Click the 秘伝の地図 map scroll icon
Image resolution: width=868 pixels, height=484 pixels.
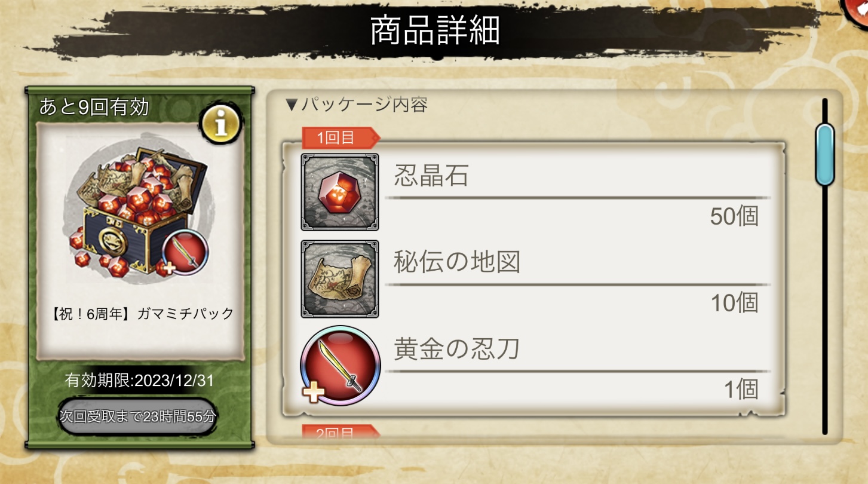339,279
